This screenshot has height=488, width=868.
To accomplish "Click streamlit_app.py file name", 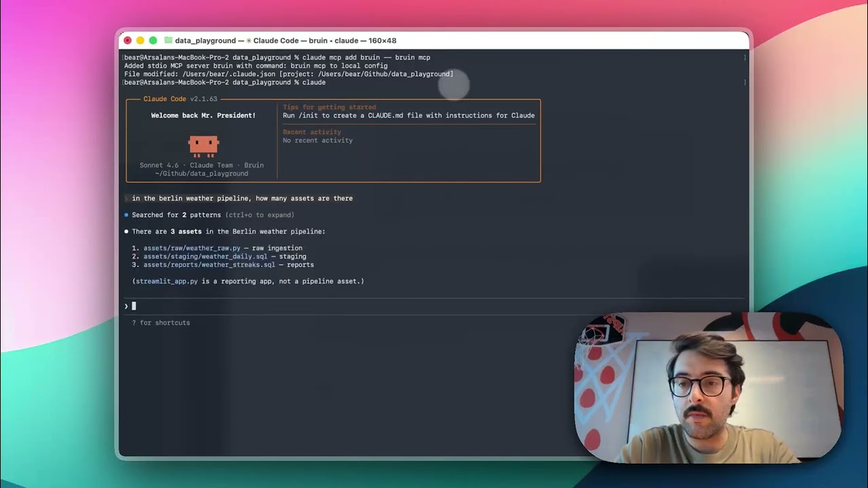I will click(166, 281).
